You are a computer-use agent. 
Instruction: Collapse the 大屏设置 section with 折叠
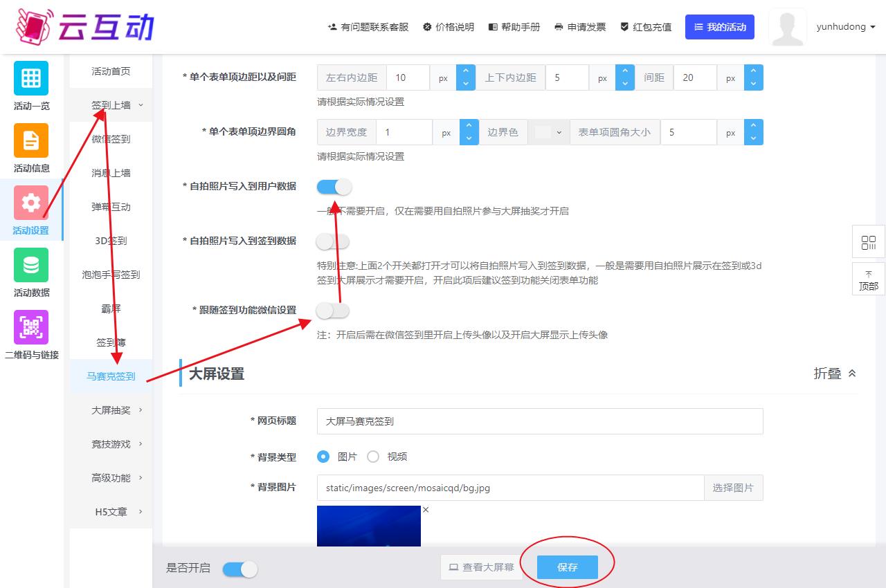pyautogui.click(x=835, y=374)
